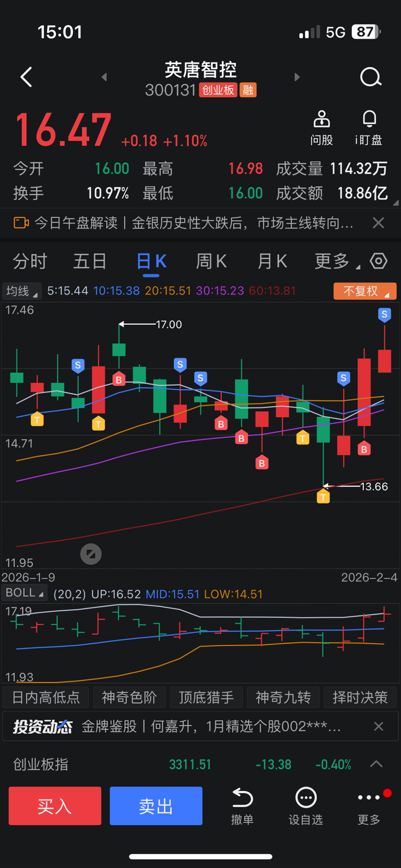401x868 pixels.
Task: Select 择时决策 indicator
Action: pos(360,697)
